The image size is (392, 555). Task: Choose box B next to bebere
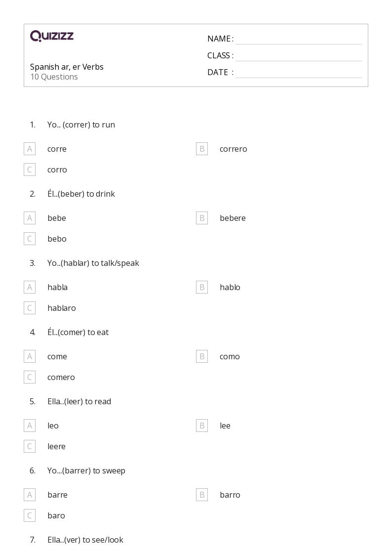[202, 218]
